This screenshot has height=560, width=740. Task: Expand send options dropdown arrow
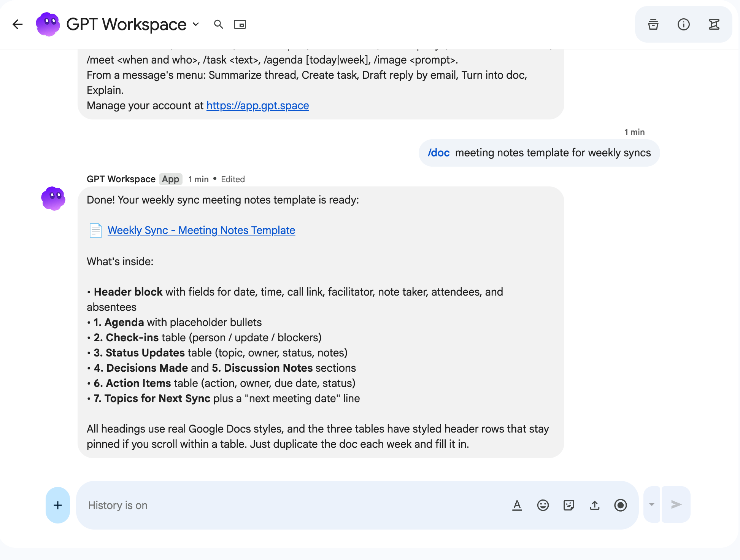click(x=652, y=504)
